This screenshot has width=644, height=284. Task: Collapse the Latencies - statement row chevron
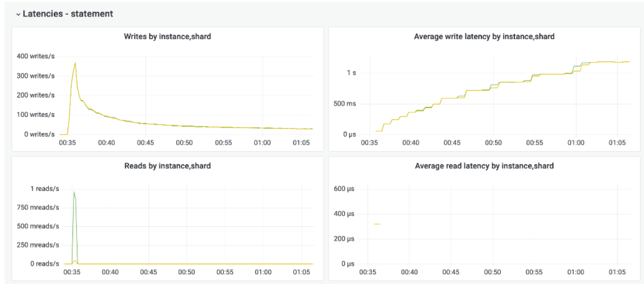(18, 14)
